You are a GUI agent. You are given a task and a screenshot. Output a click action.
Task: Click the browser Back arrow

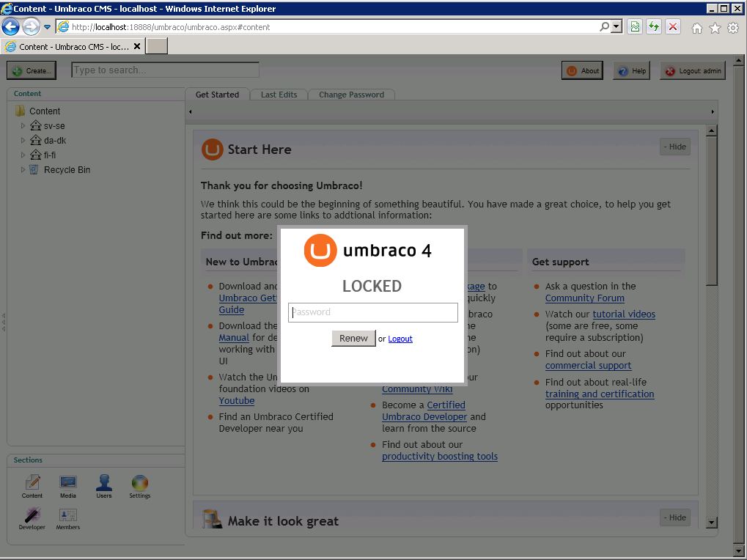[10, 27]
